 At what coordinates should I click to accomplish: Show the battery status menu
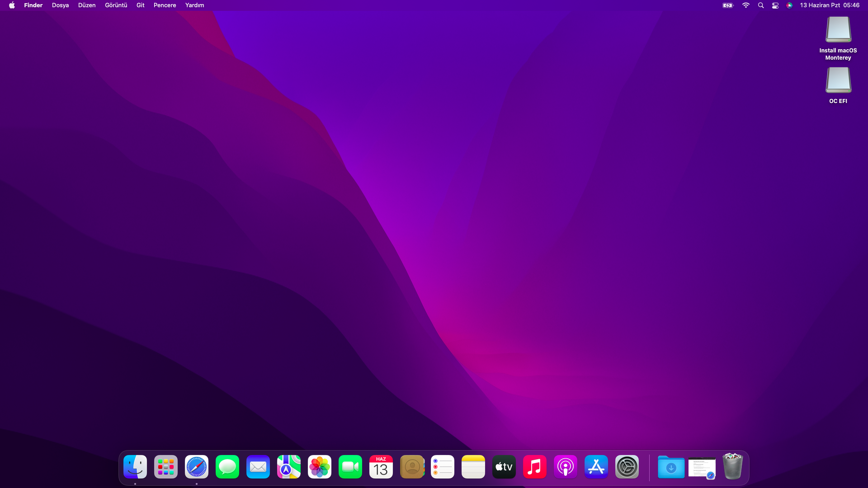coord(728,5)
